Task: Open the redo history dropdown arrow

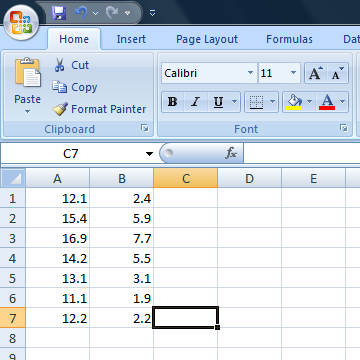Action: click(127, 13)
